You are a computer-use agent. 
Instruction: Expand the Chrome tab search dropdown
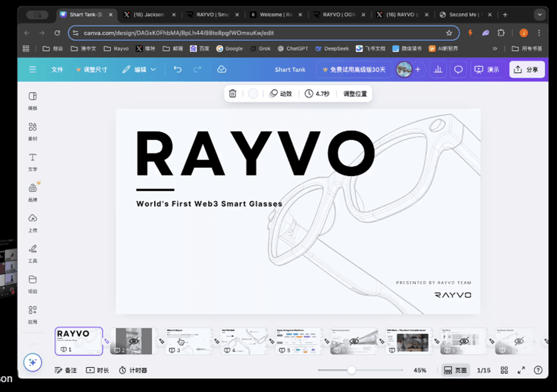point(540,15)
